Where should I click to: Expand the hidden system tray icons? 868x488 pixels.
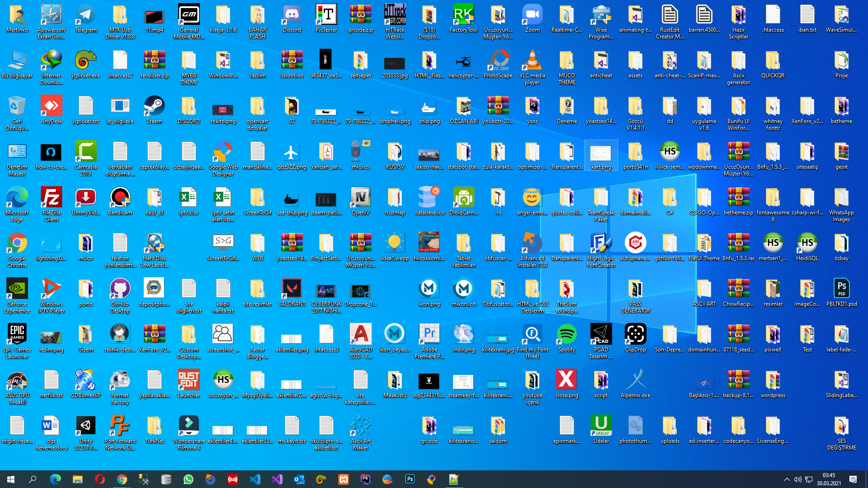pos(787,479)
